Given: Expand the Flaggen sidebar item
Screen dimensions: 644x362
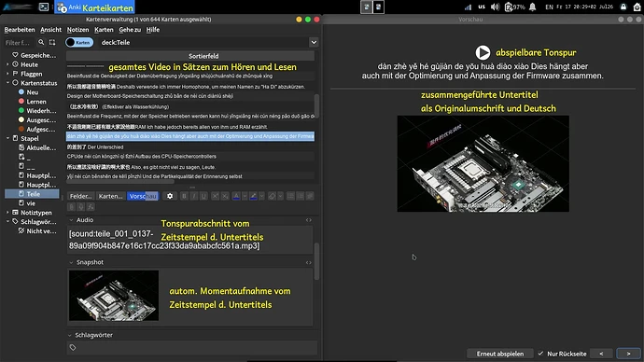Looking at the screenshot, I should 7,74.
